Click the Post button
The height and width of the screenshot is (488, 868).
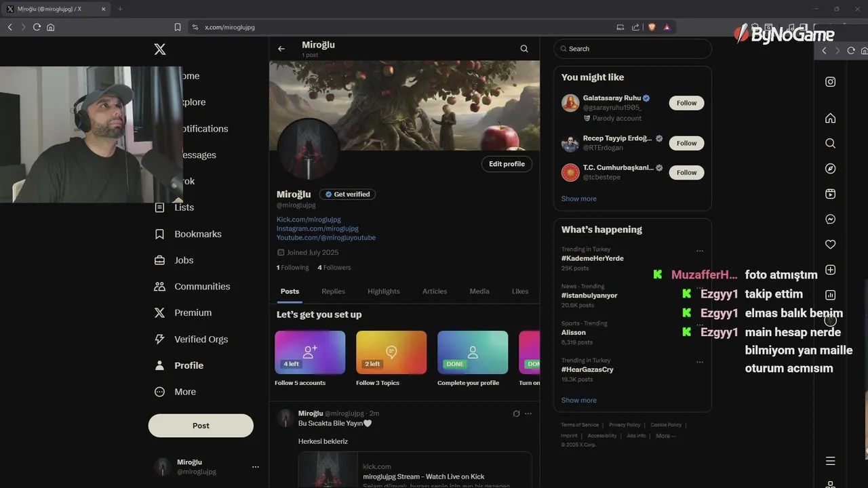[x=201, y=426]
